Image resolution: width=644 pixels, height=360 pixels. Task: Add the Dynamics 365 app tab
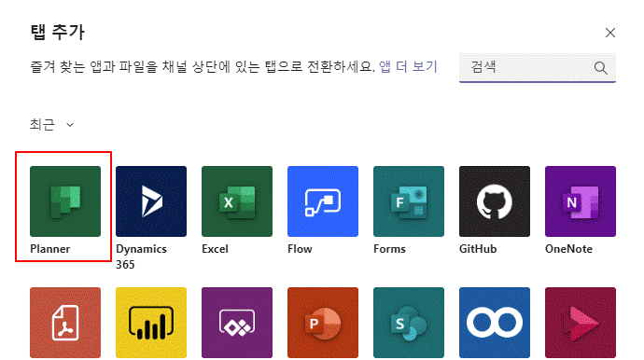(151, 201)
